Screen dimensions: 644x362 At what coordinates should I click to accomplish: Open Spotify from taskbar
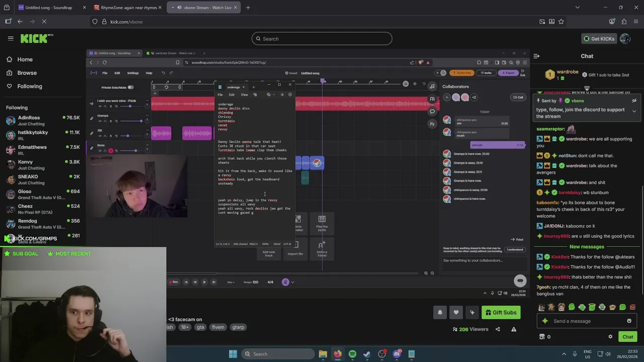(352, 354)
